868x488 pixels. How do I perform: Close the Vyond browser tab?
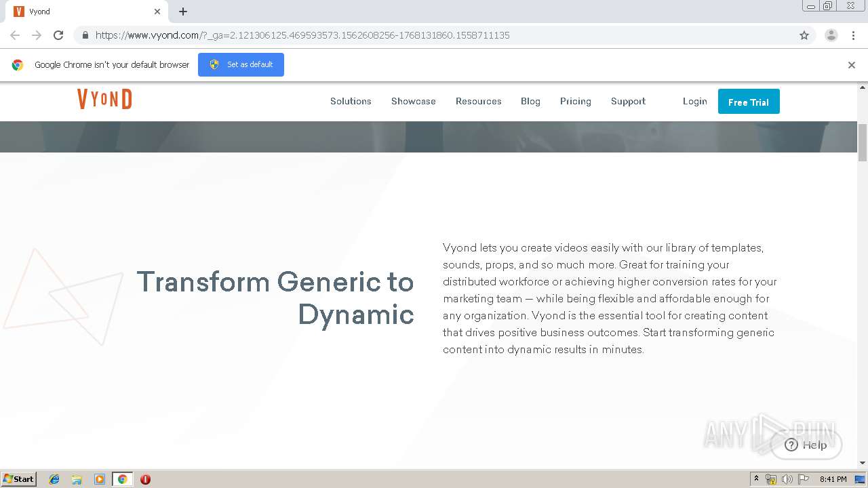click(x=157, y=12)
